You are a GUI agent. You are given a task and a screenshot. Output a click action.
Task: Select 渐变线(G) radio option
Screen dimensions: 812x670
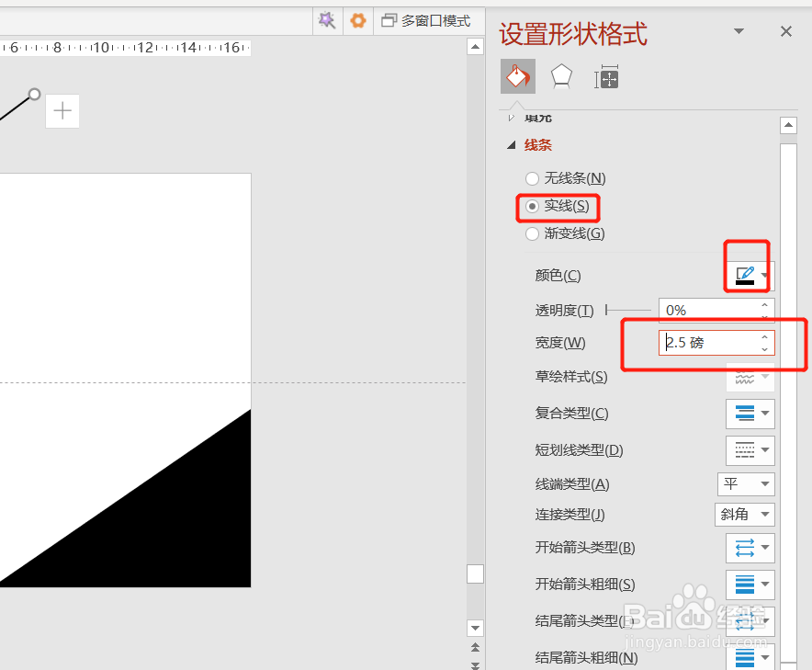pos(565,233)
